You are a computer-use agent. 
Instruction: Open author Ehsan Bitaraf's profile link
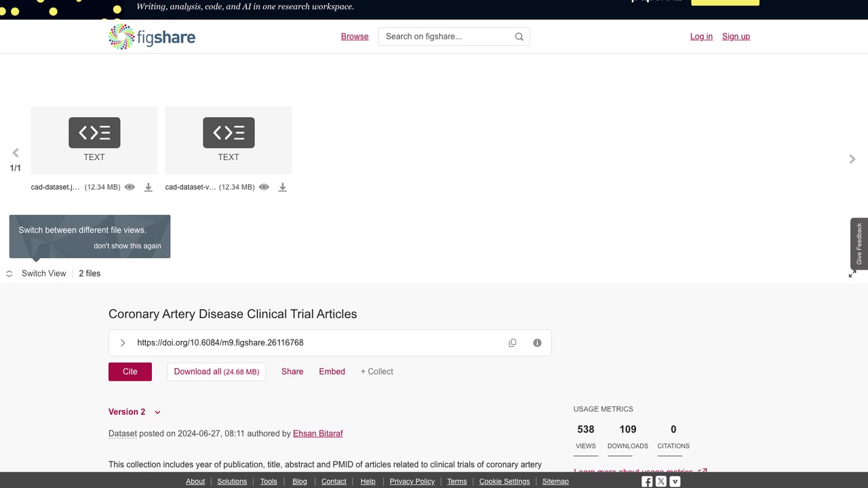pyautogui.click(x=318, y=434)
